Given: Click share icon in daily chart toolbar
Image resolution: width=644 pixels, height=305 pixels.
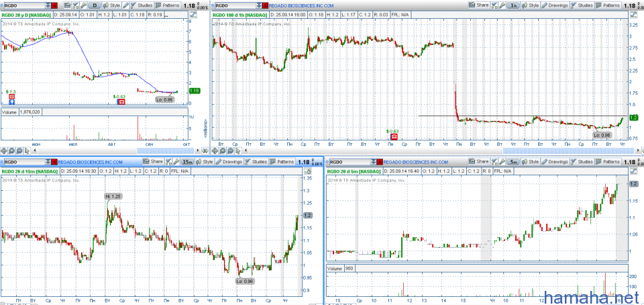Looking at the screenshot, I should 67,5.
